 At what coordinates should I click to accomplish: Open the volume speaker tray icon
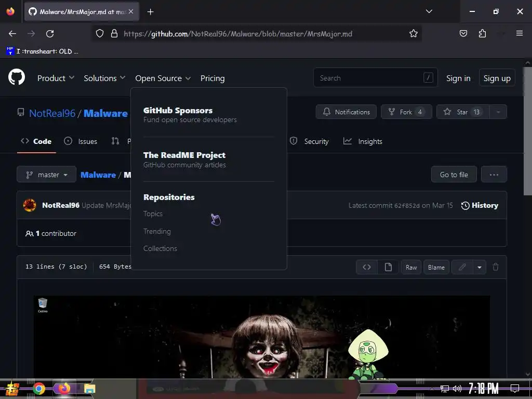point(457,389)
